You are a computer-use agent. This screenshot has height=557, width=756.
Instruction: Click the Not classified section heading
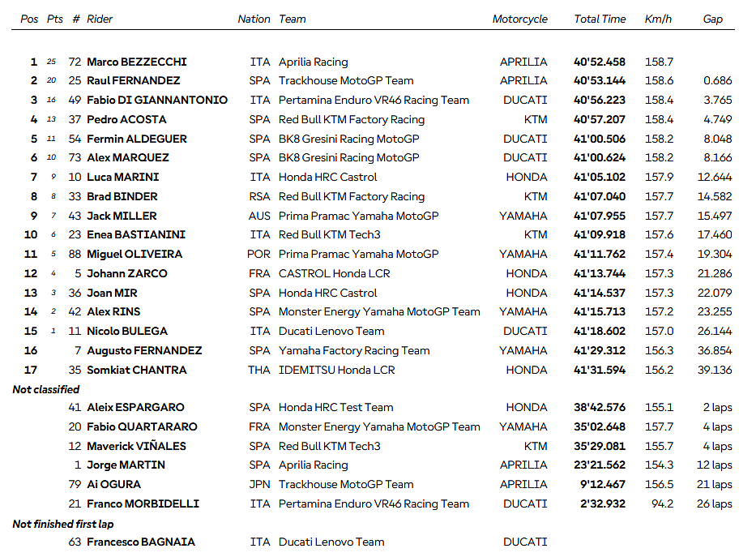[x=46, y=389]
